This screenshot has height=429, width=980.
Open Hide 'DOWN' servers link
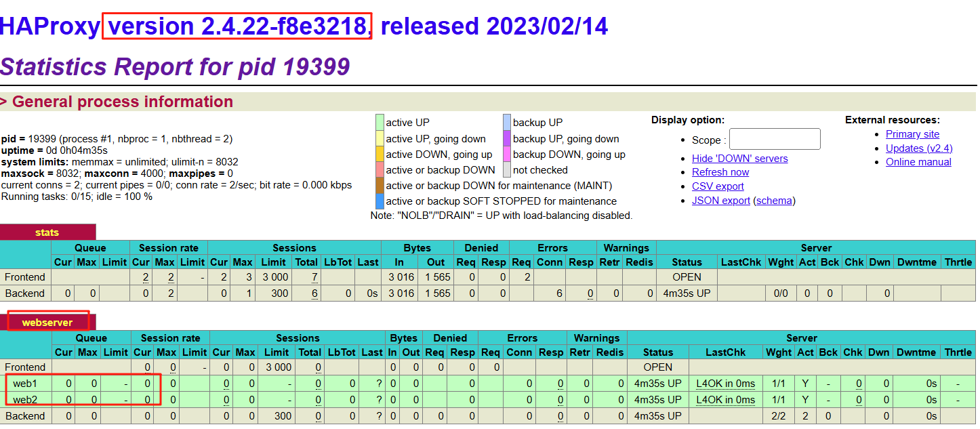[x=739, y=159]
